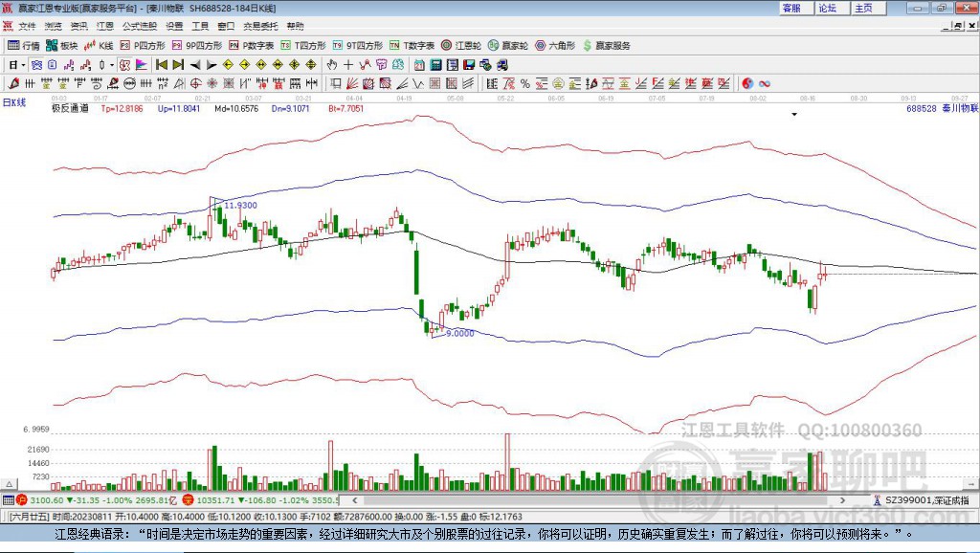This screenshot has height=553, width=980.
Task: Open the 赢家轮 winner wheel
Action: pos(507,46)
